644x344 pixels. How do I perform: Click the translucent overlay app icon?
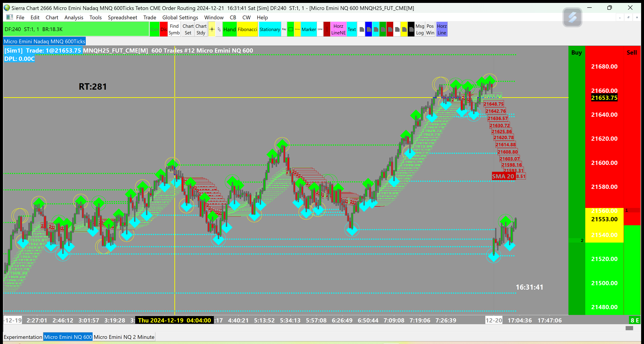[x=572, y=17]
